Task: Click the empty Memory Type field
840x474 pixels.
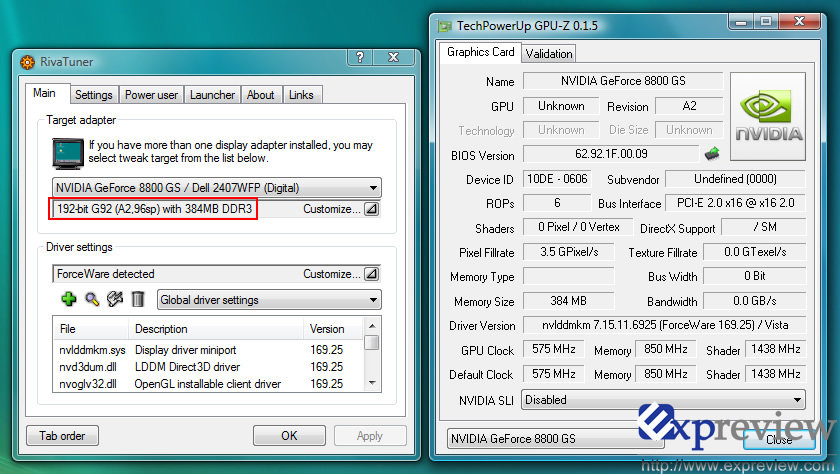Action: pos(568,276)
